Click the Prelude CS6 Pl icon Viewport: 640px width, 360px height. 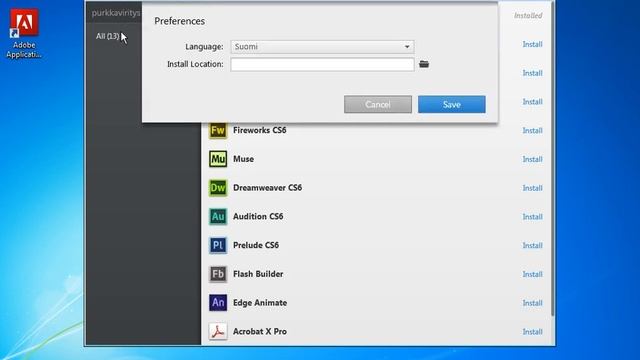(218, 245)
